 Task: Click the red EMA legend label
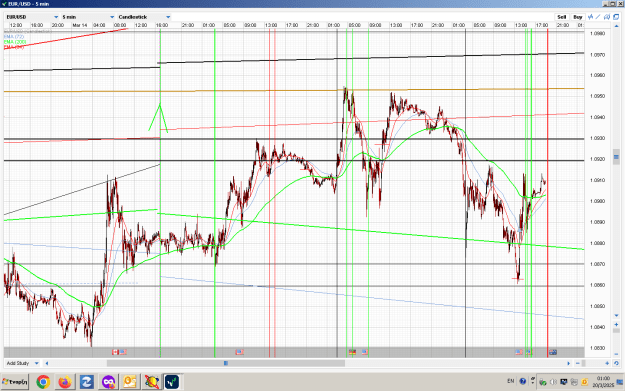pos(14,47)
